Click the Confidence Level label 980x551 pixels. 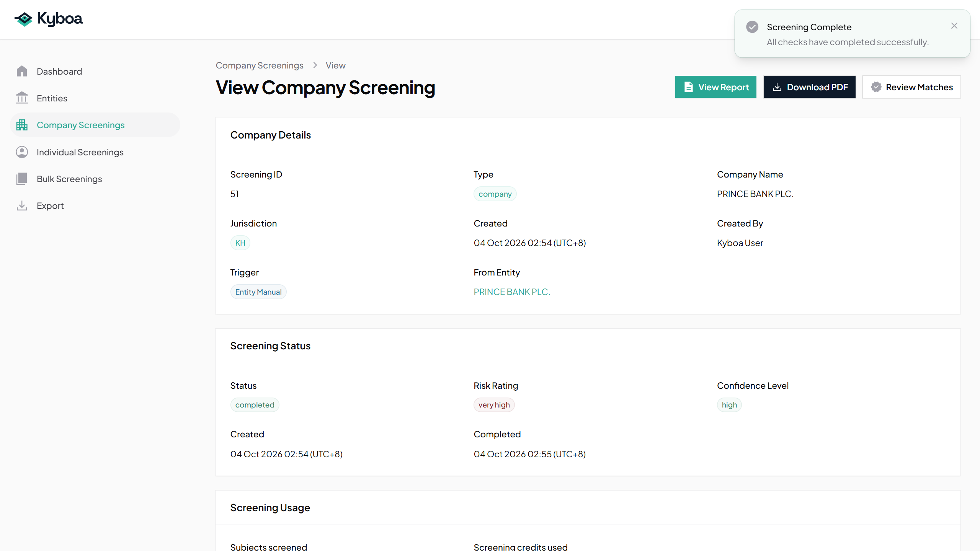[753, 386]
